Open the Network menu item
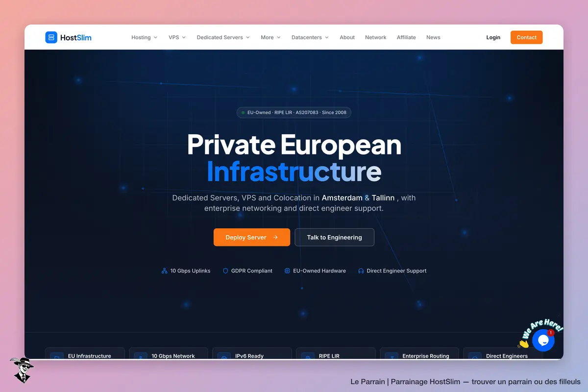This screenshot has height=392, width=588. 375,37
